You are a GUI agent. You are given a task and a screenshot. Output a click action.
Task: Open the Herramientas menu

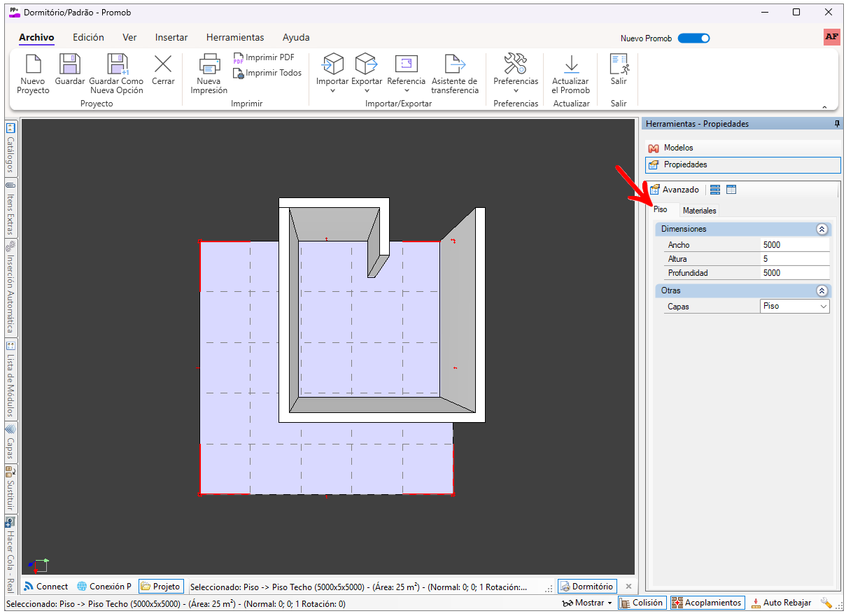point(235,38)
